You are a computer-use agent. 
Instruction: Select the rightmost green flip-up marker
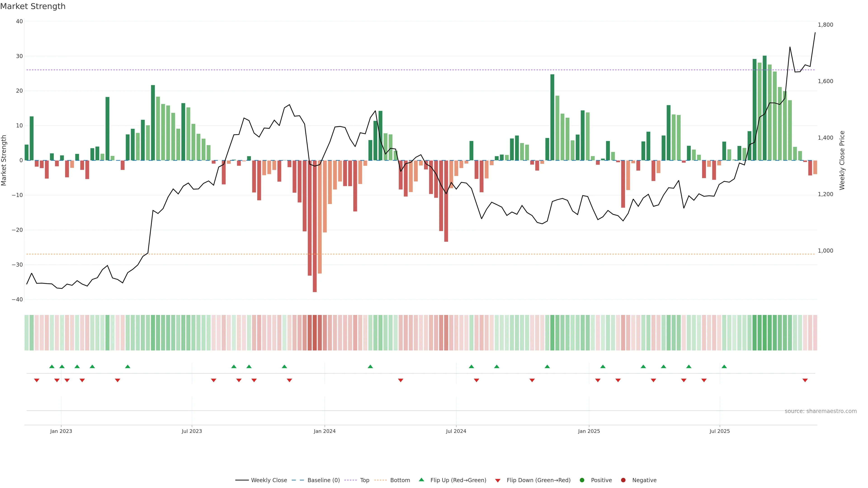point(724,366)
